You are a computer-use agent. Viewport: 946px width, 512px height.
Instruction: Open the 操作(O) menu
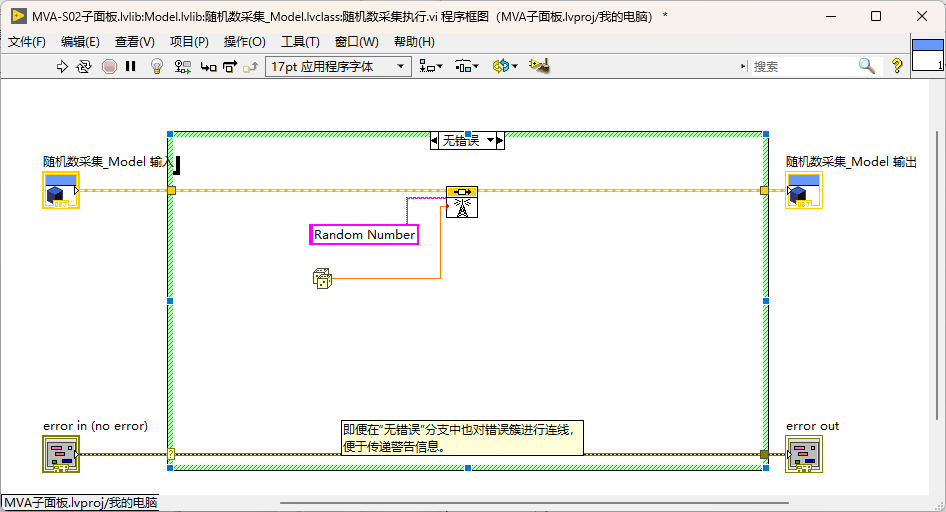tap(244, 42)
